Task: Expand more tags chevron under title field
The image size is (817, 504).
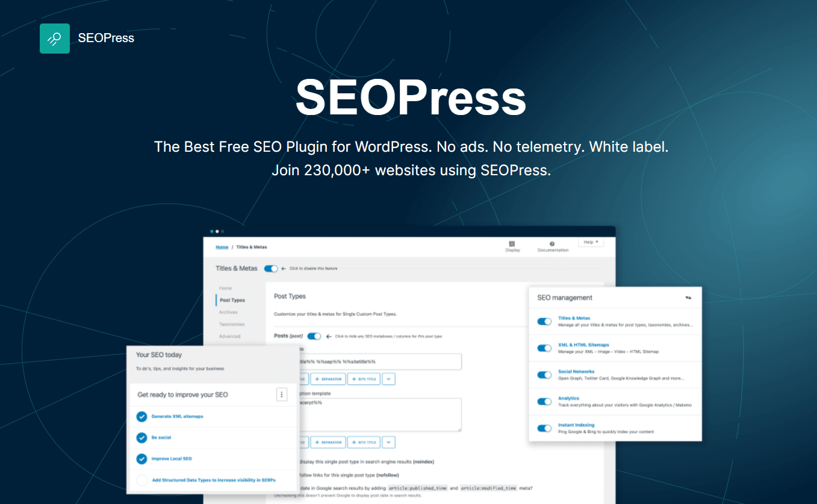Action: tap(389, 379)
